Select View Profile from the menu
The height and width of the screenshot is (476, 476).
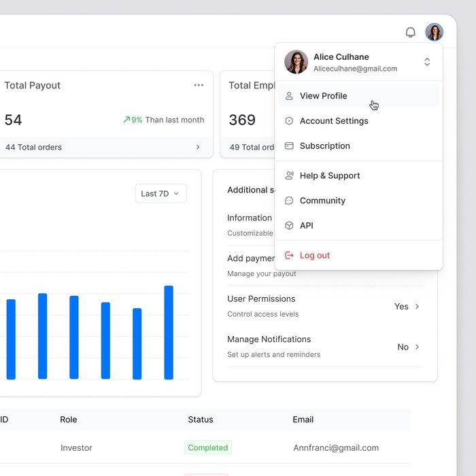[x=324, y=96]
